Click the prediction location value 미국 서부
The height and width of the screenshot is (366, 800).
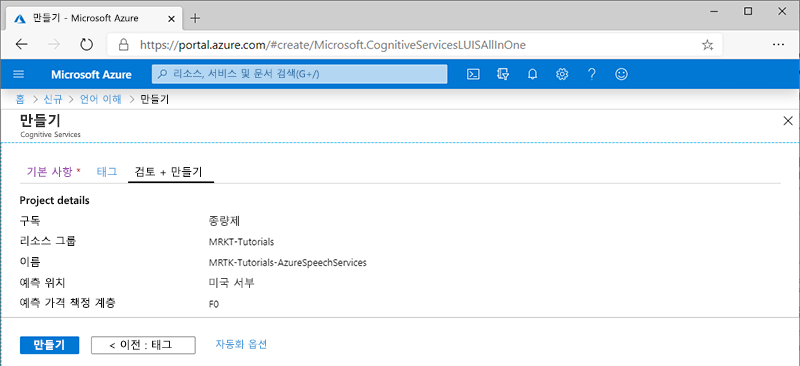232,283
